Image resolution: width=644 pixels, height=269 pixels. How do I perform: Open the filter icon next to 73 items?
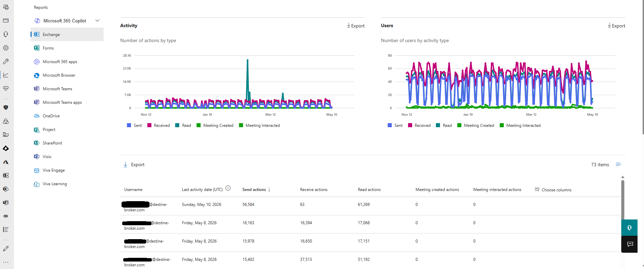tap(619, 165)
